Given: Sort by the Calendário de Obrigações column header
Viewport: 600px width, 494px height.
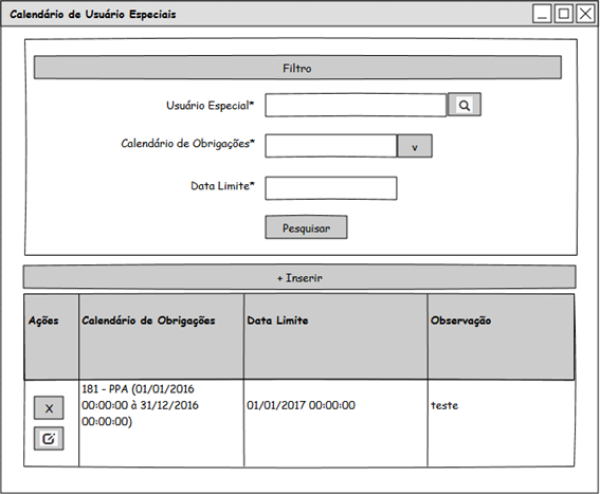Looking at the screenshot, I should point(161,321).
